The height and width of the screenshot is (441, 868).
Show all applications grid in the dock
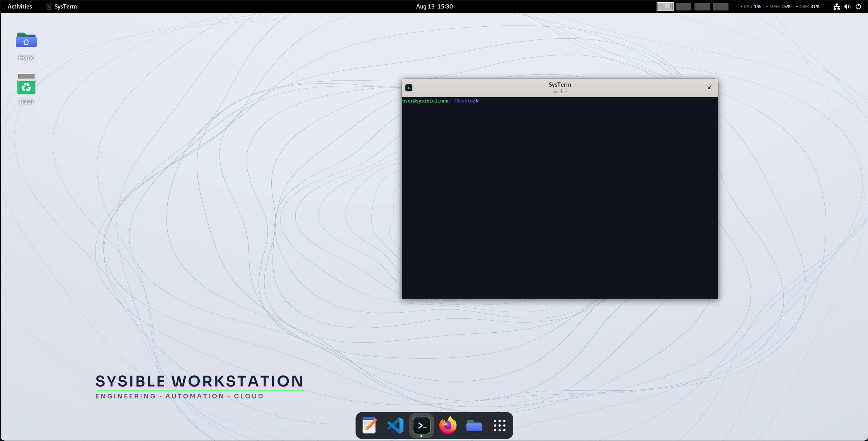[500, 426]
